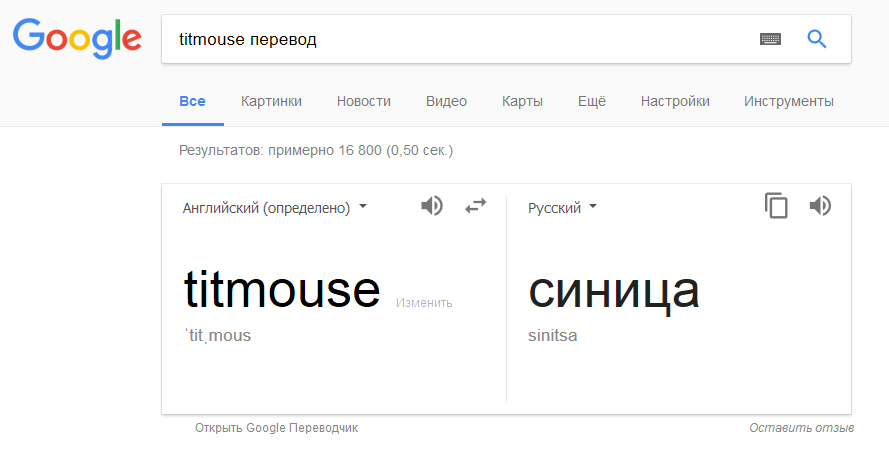This screenshot has width=889, height=451.
Task: Click the Google logo
Action: (77, 38)
